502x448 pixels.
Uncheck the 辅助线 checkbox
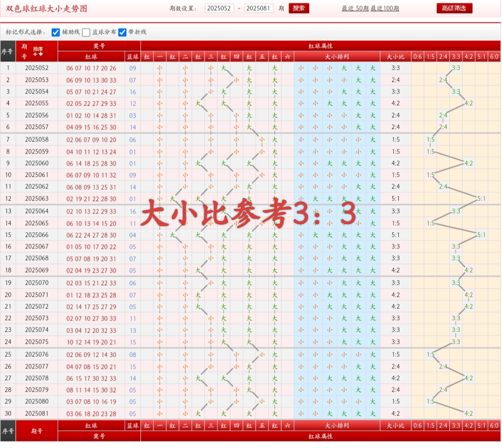pos(56,33)
